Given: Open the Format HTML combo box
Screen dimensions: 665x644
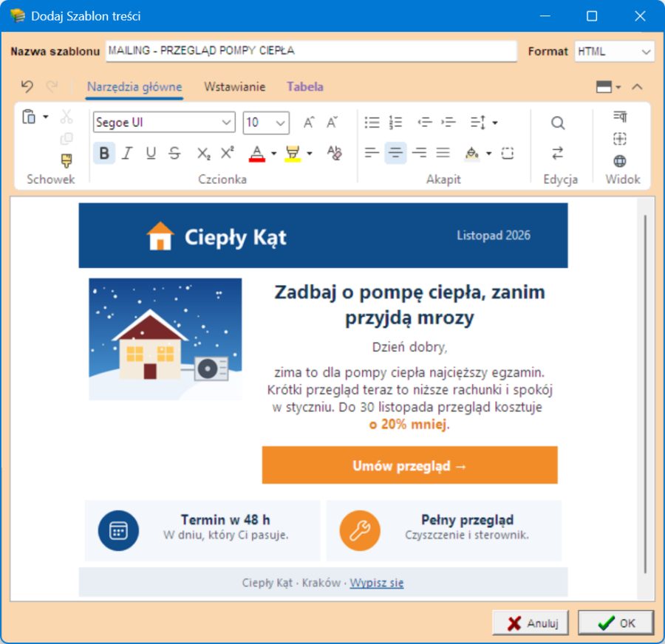Looking at the screenshot, I should 614,51.
